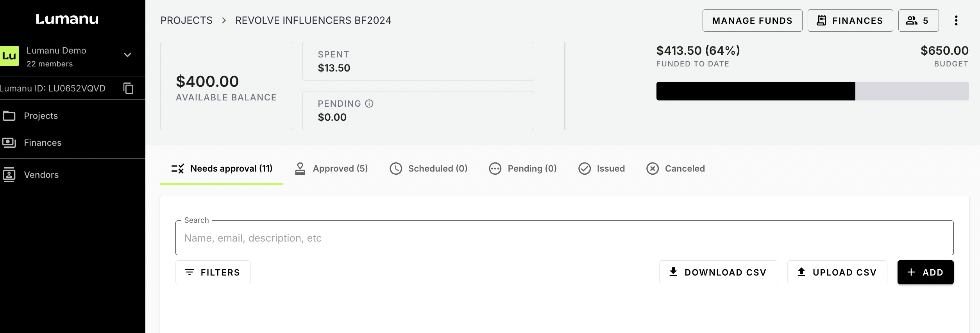Click the Manage Funds button
The image size is (980, 333).
[x=752, y=20]
